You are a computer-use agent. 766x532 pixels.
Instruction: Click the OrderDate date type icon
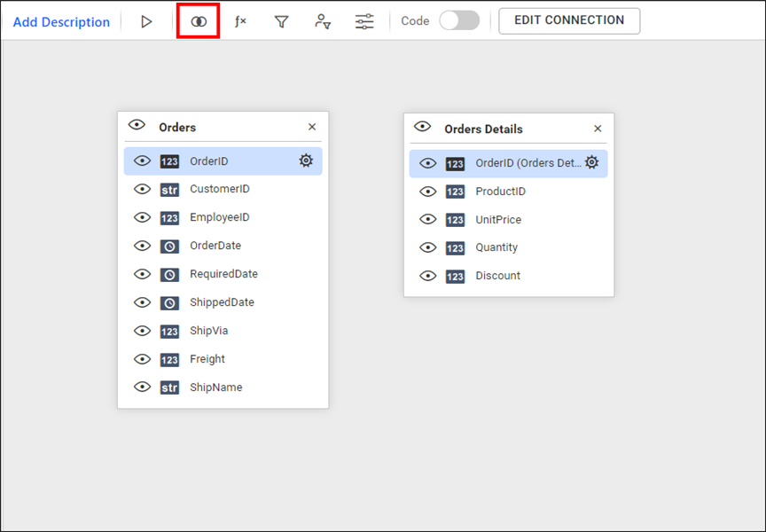point(169,246)
